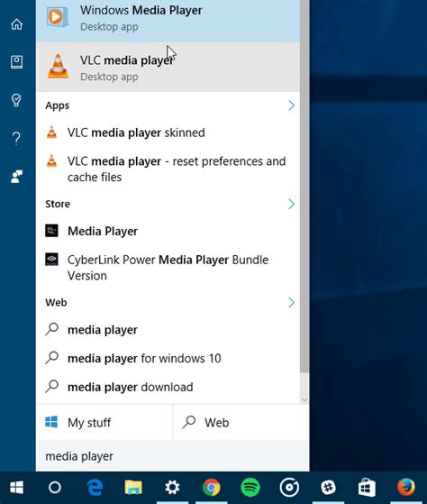427x504 pixels.
Task: Expand the Store results section chevron
Action: (x=291, y=204)
